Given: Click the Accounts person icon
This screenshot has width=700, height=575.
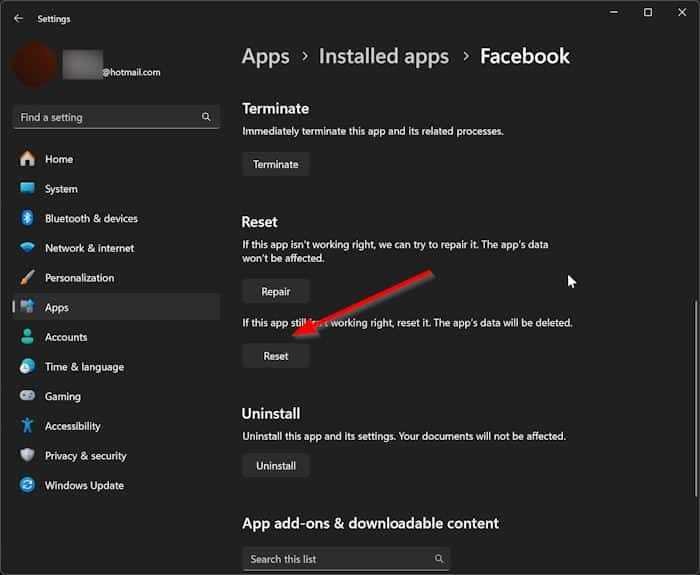Looking at the screenshot, I should click(x=27, y=336).
